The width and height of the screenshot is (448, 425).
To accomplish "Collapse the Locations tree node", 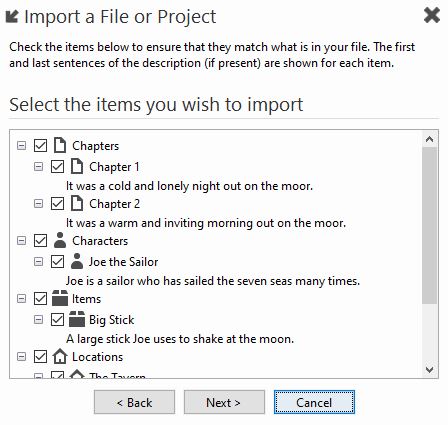I will [x=21, y=357].
